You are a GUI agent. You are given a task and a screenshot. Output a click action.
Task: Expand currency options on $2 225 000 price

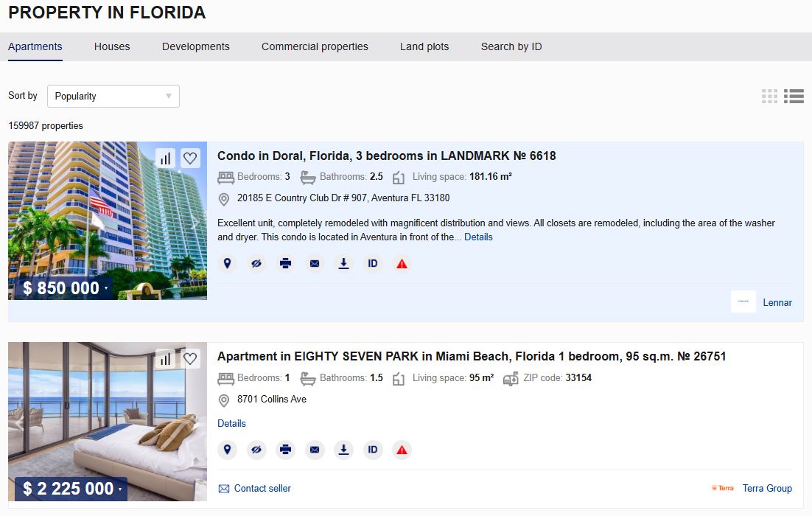(120, 489)
